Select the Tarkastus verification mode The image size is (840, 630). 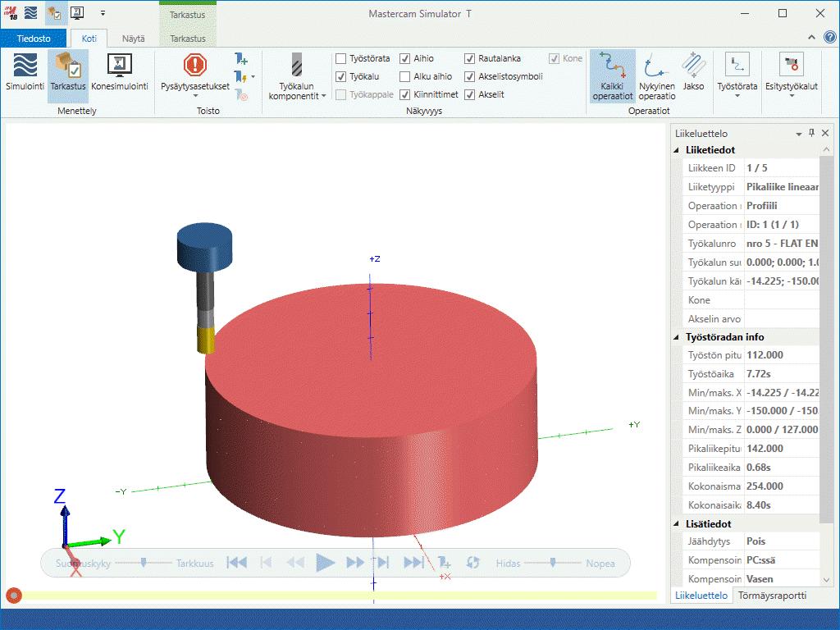68,75
